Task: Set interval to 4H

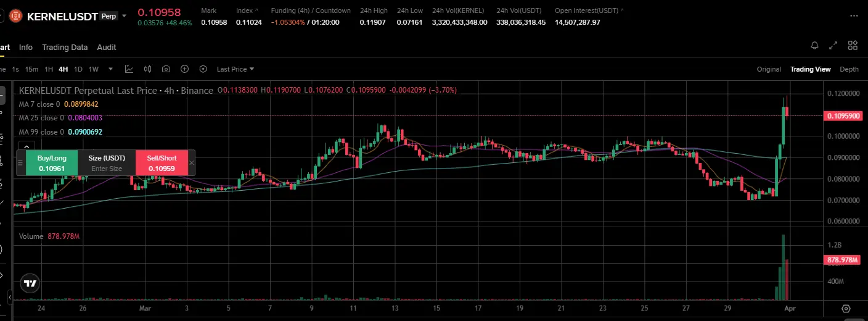Action: pyautogui.click(x=63, y=69)
